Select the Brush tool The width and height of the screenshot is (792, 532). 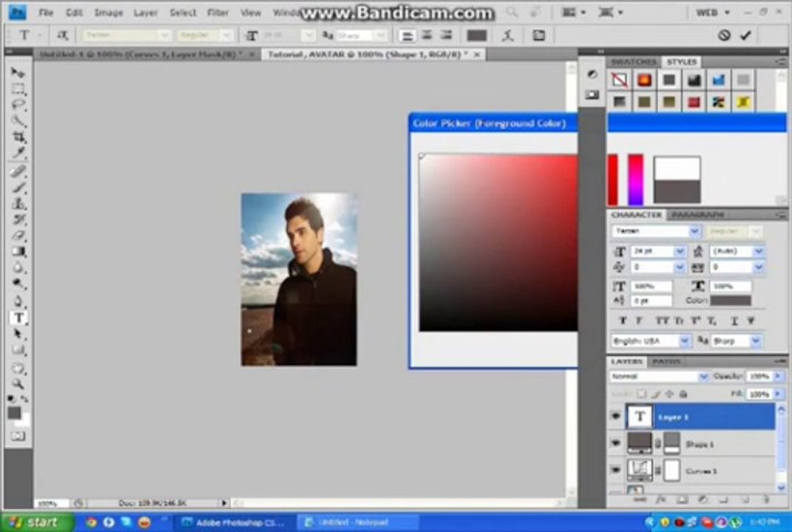pyautogui.click(x=18, y=188)
